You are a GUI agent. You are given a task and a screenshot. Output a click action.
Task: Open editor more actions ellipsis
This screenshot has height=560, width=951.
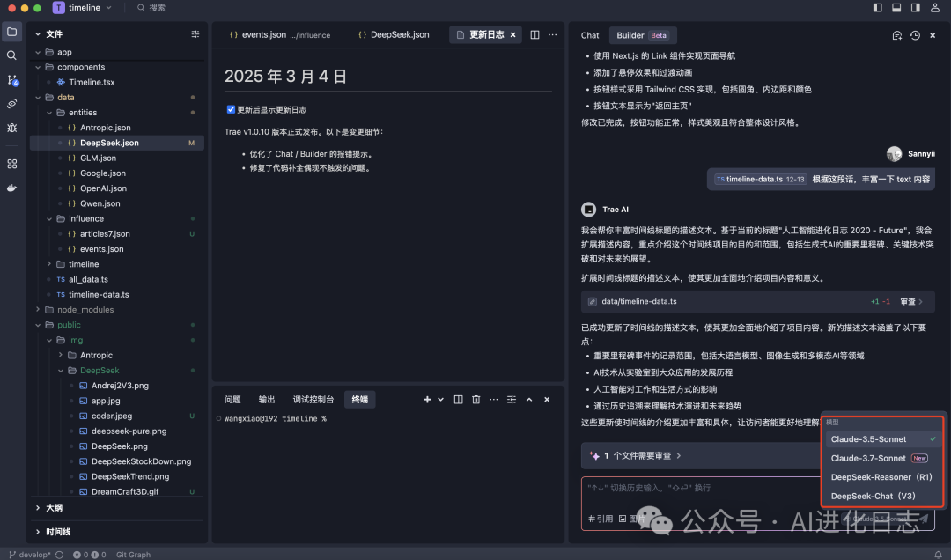click(x=552, y=34)
